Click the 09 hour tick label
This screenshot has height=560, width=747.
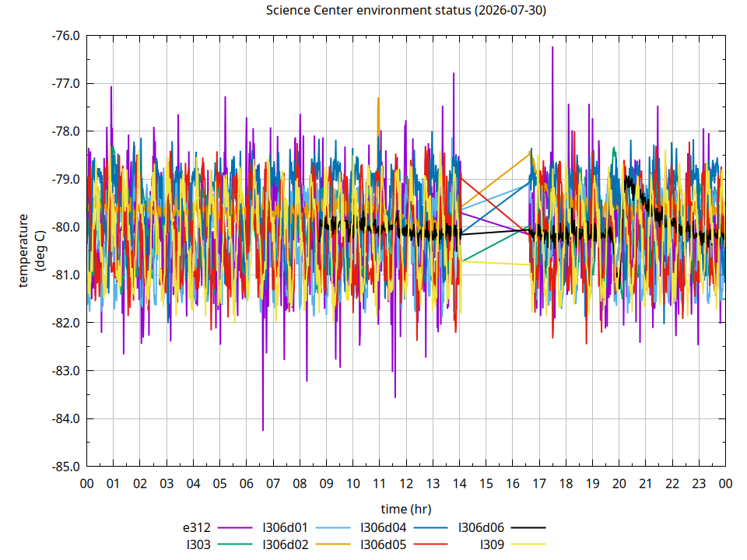click(326, 484)
